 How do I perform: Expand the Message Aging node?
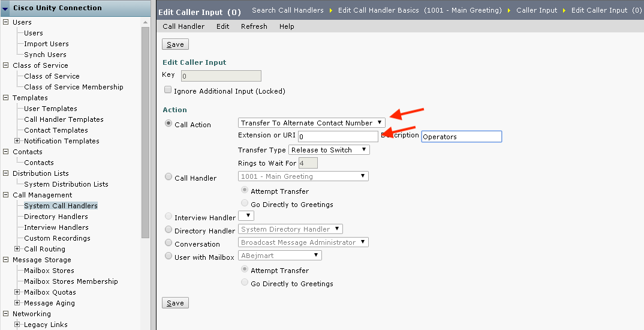click(17, 302)
